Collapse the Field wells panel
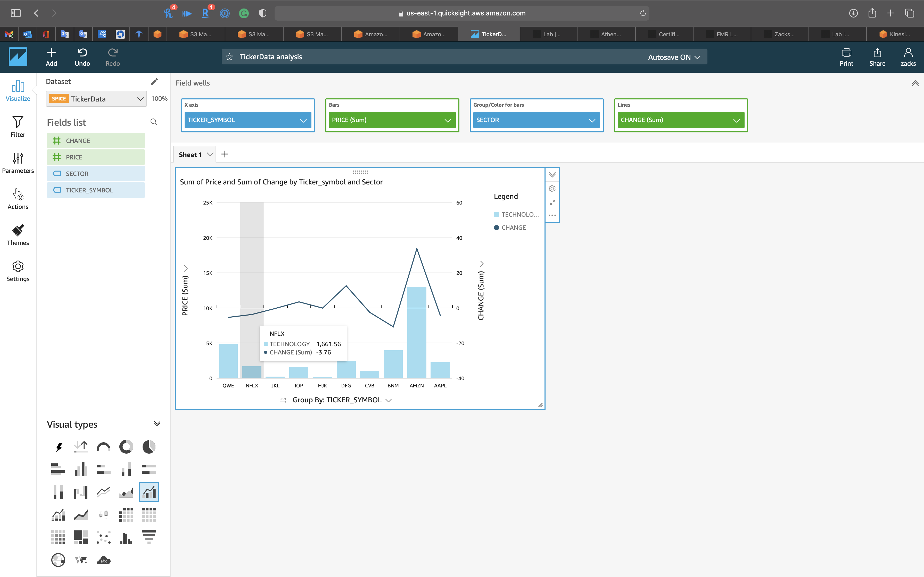This screenshot has width=924, height=577. pos(915,83)
